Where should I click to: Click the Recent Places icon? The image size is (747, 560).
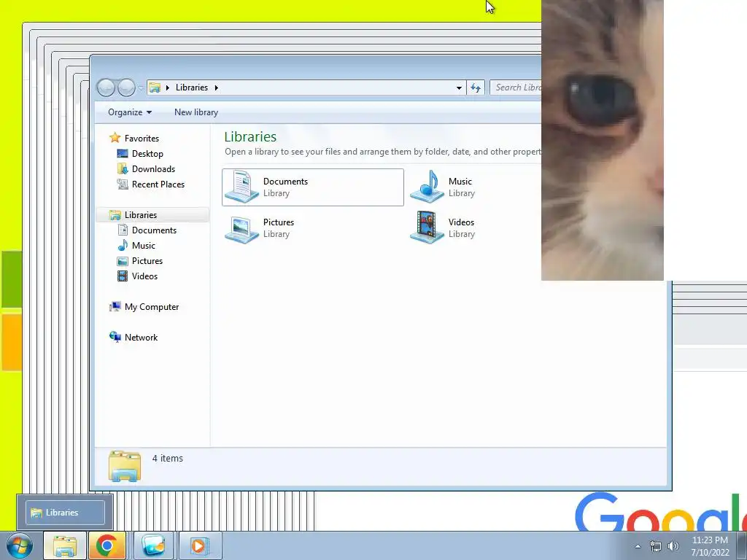[123, 184]
